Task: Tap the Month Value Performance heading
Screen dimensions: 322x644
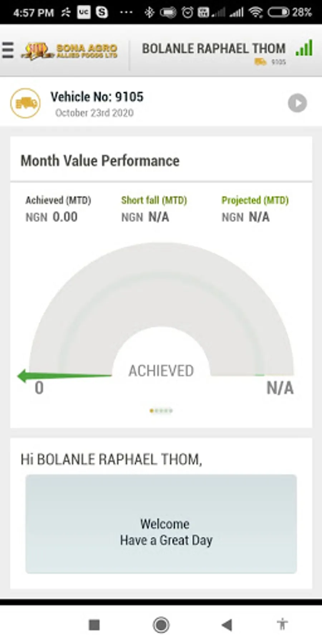Action: click(100, 161)
